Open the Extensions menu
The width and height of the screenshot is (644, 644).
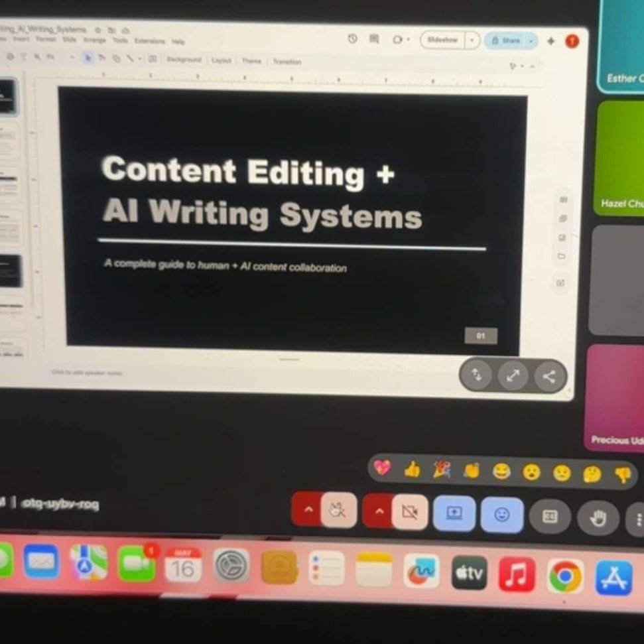coord(149,41)
